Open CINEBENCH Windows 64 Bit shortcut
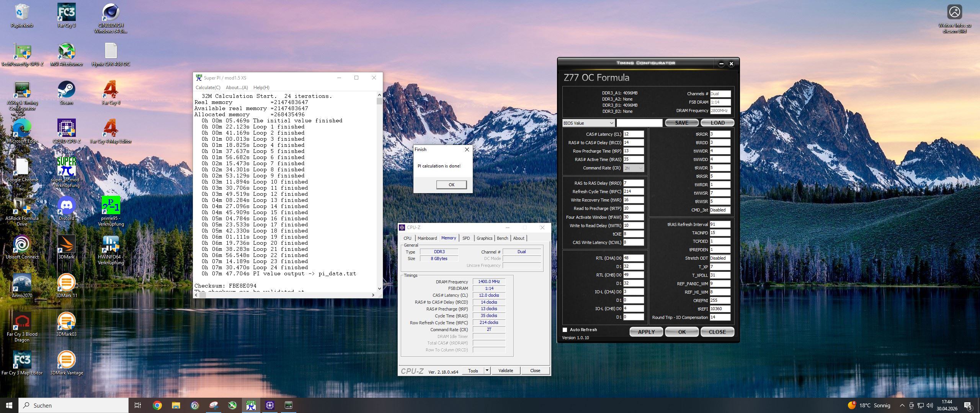Image resolution: width=980 pixels, height=413 pixels. (x=111, y=18)
